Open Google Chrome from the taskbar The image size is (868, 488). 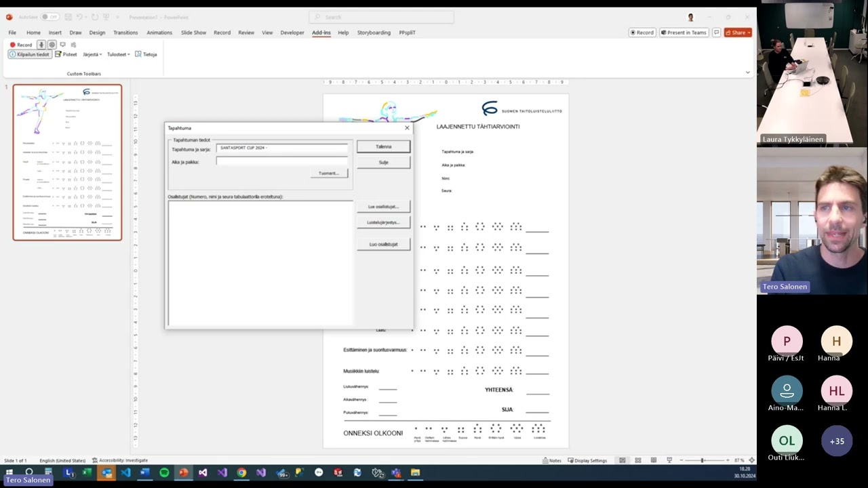pyautogui.click(x=241, y=473)
